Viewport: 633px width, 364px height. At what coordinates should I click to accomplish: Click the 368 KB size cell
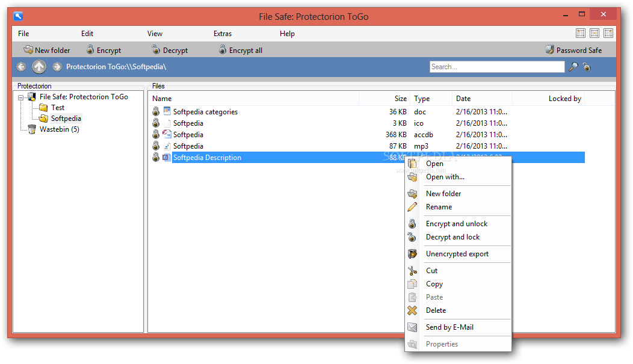(396, 134)
